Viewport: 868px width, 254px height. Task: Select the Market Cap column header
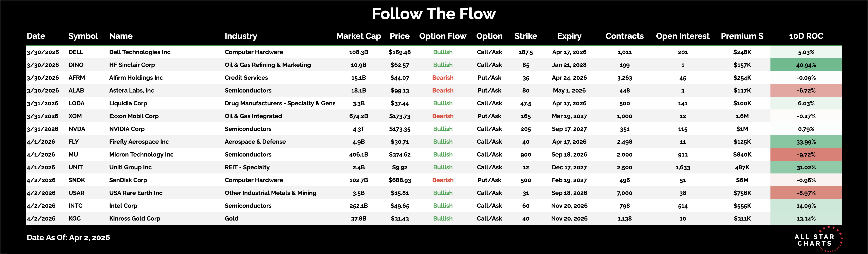tap(358, 36)
